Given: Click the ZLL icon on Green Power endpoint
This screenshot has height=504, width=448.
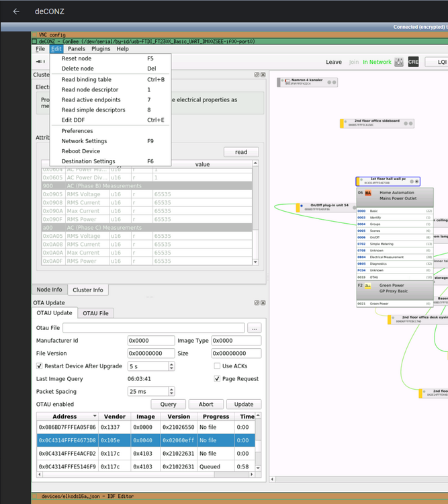Looking at the screenshot, I should [368, 286].
